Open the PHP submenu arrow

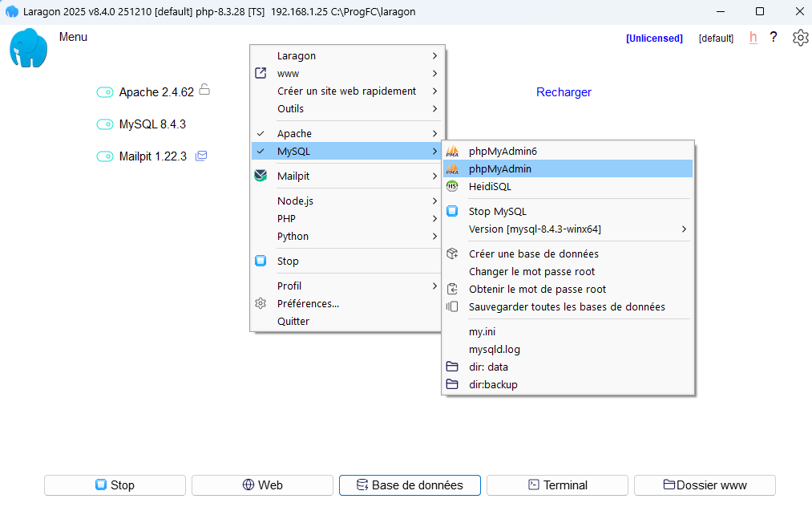tap(434, 218)
